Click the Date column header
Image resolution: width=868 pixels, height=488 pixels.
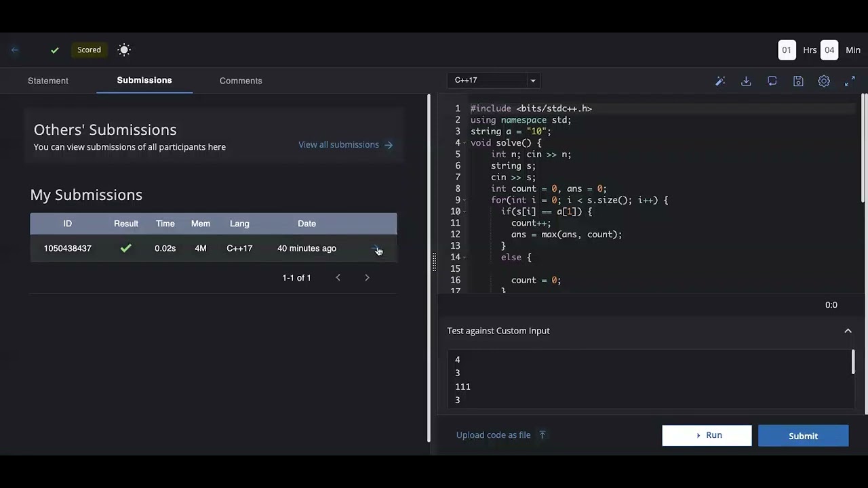(x=307, y=224)
